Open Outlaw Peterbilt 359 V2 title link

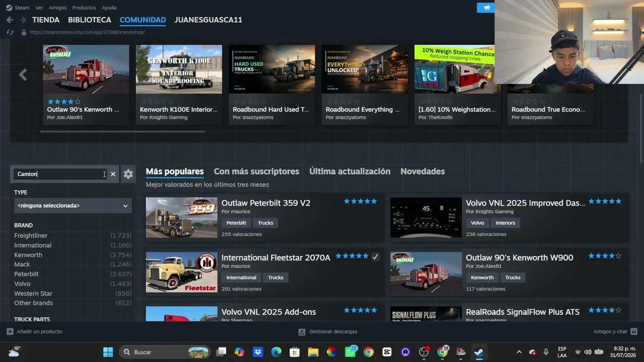tap(266, 203)
